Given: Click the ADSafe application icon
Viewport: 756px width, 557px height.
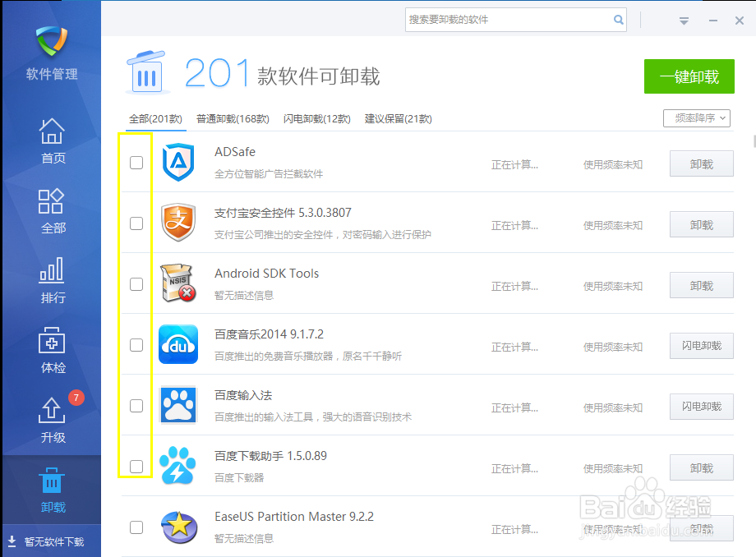Looking at the screenshot, I should pos(178,163).
